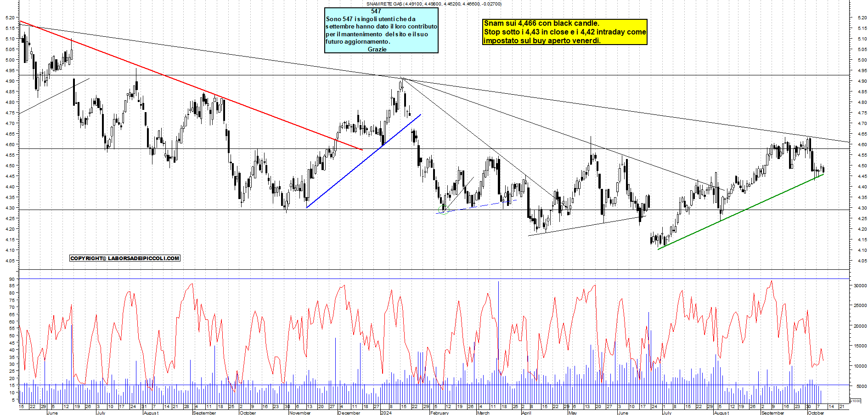This screenshot has height=415, width=868.
Task: Click the '5000' volume scale label
Action: tap(862, 387)
